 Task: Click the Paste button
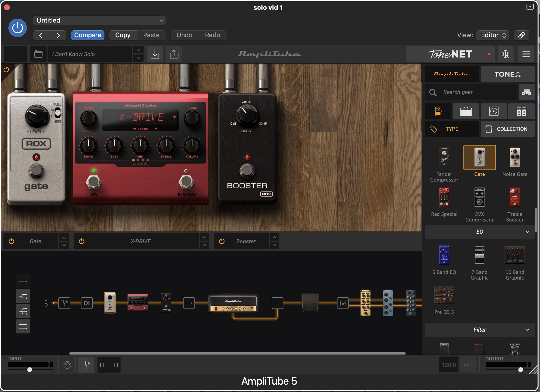[x=151, y=35]
